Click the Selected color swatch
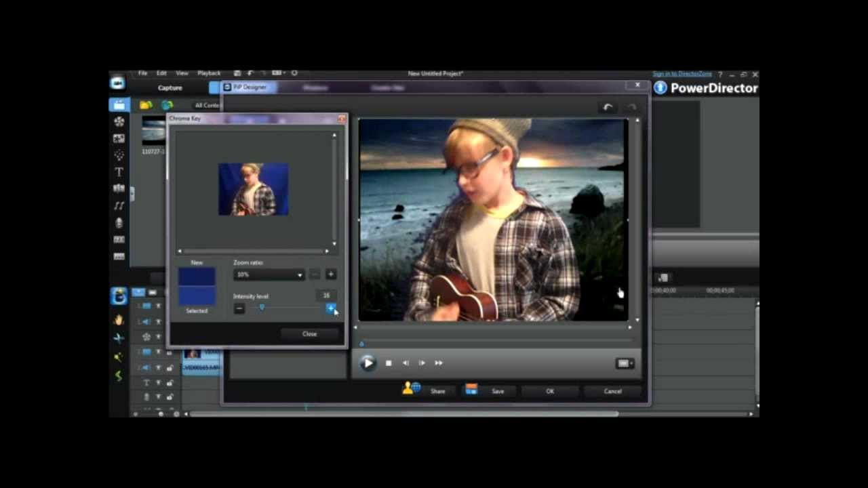Screen dimensions: 868x488 tap(197, 296)
